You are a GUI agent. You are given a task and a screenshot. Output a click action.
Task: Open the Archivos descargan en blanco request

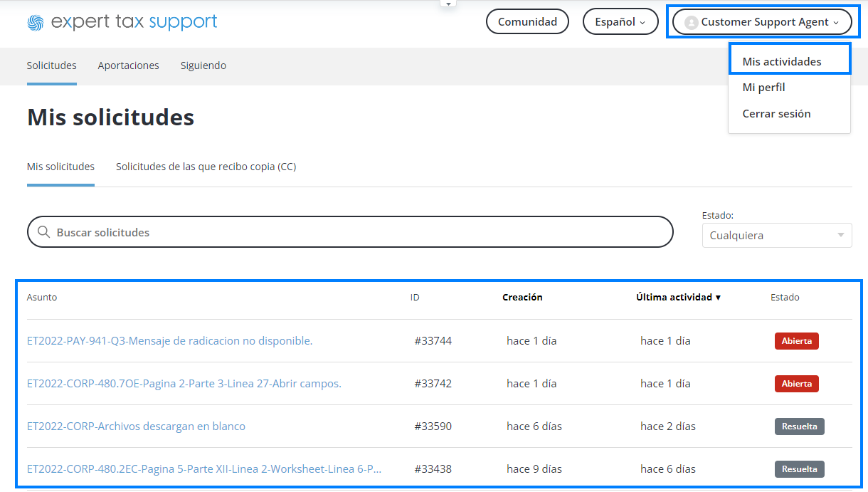[x=136, y=426]
